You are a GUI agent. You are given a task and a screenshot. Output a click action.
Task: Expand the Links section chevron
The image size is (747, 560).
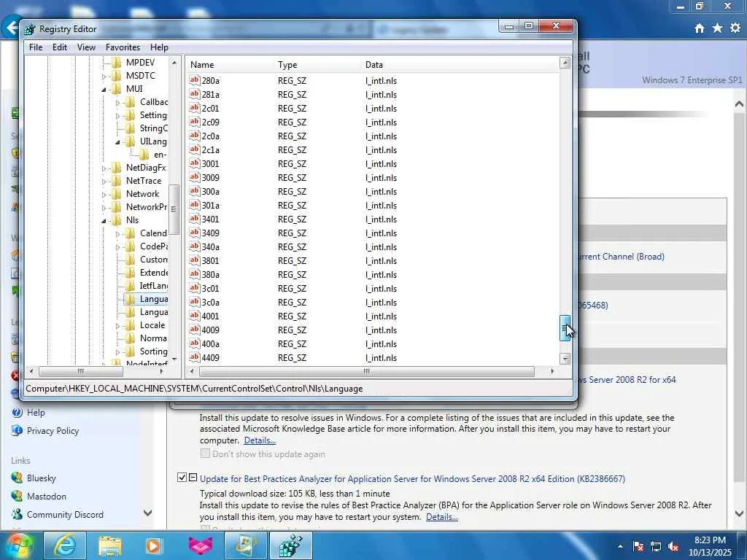coord(147,513)
